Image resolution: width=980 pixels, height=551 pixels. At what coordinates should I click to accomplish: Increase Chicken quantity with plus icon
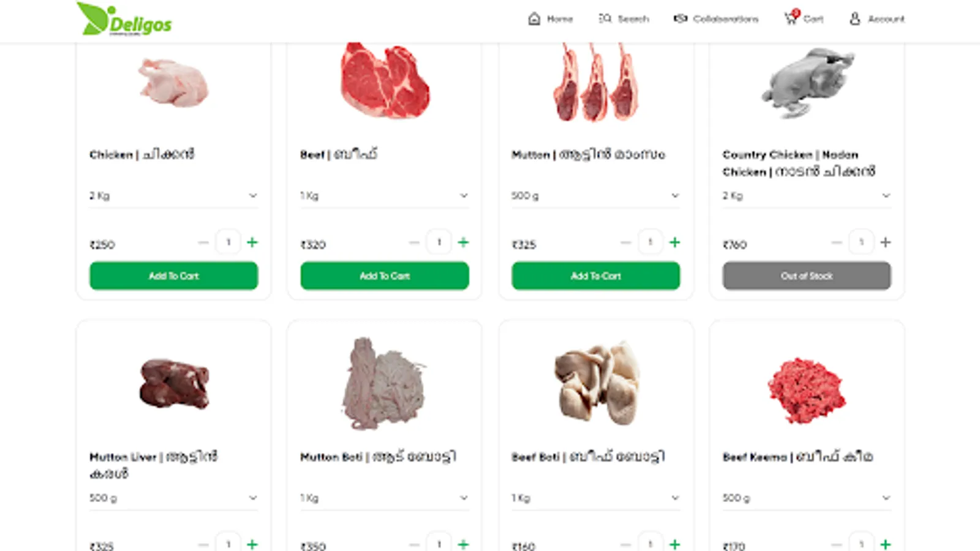click(252, 242)
